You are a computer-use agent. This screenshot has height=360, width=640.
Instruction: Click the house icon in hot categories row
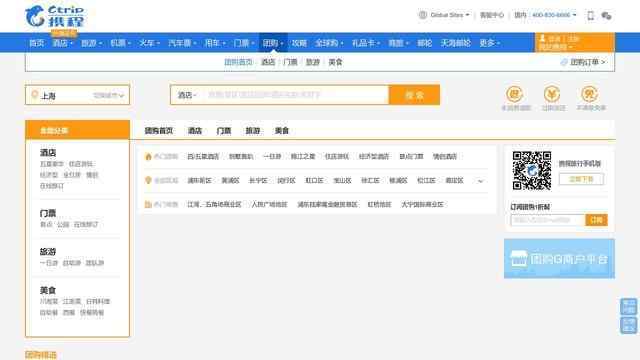tap(149, 157)
